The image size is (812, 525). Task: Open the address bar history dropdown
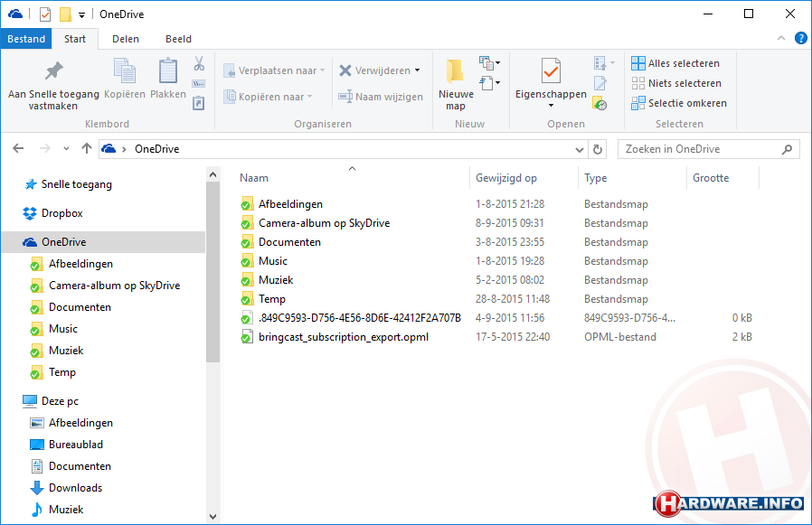click(x=580, y=149)
